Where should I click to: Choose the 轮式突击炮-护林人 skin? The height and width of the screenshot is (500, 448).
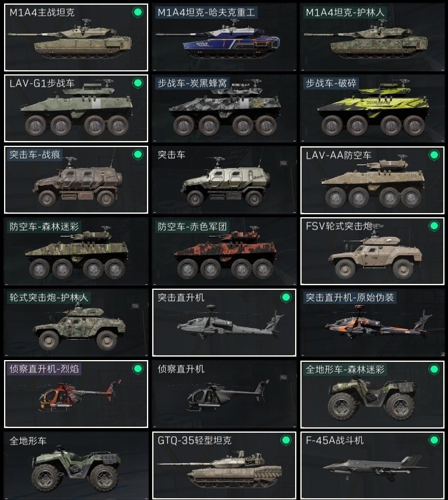76,323
